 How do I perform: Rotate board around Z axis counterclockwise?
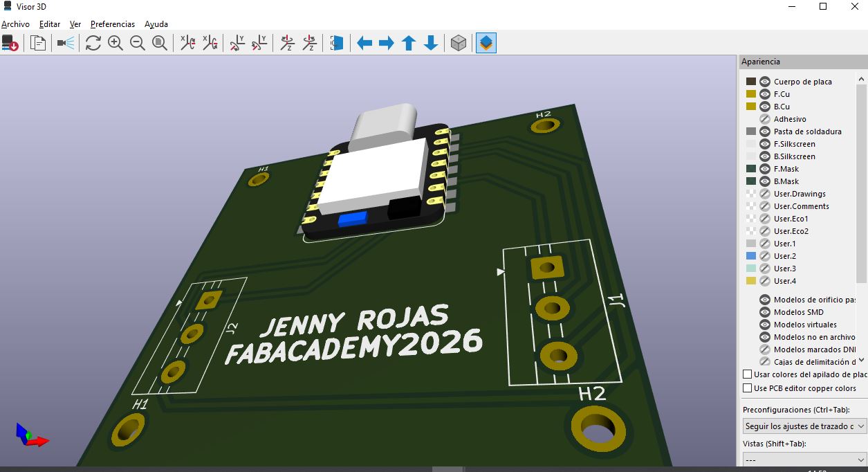click(309, 42)
